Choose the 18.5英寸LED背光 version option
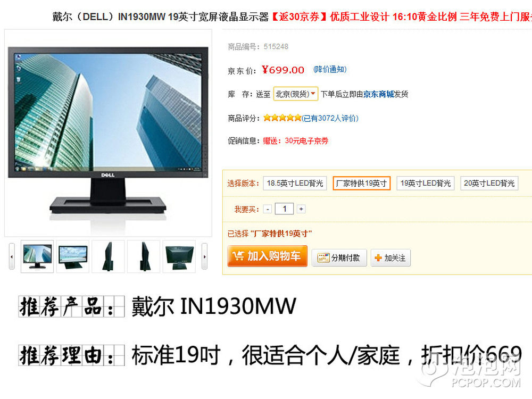 coord(295,184)
